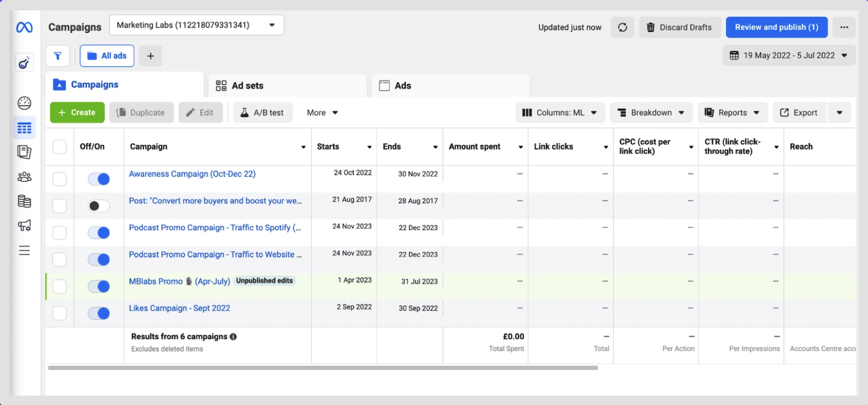Click the horizontal scrollbar below table

coord(323,368)
